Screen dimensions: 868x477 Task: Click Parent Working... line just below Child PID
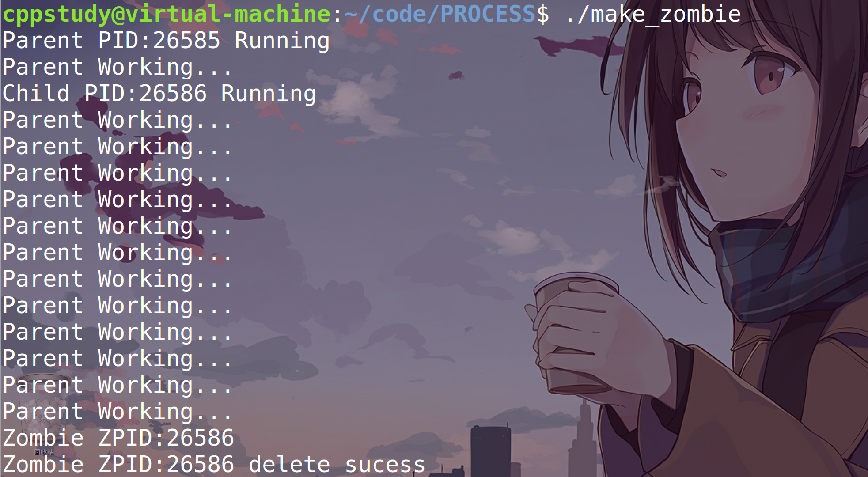point(117,120)
